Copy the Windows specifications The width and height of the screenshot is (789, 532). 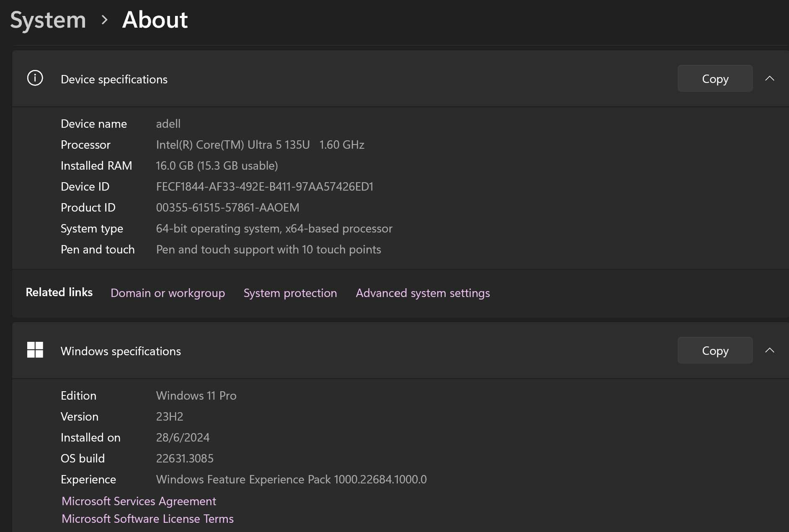715,350
